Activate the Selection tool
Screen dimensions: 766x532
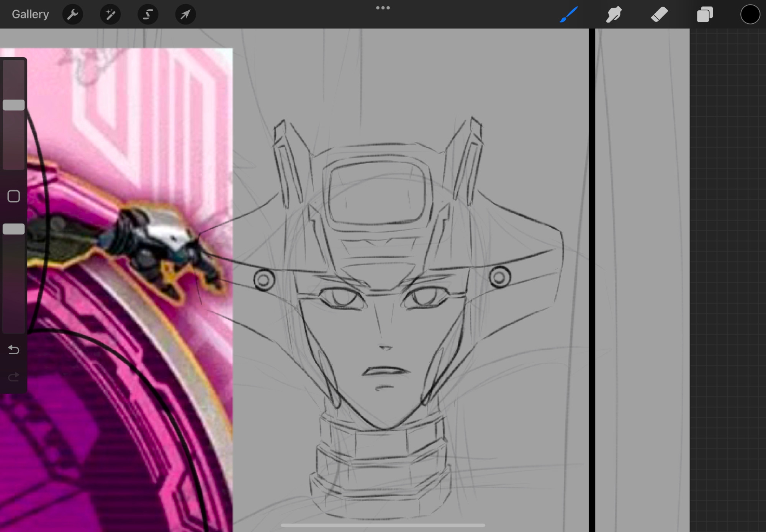(148, 15)
